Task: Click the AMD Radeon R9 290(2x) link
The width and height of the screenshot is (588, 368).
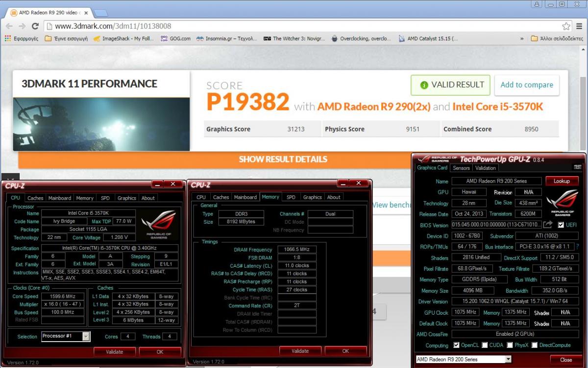Action: click(373, 106)
